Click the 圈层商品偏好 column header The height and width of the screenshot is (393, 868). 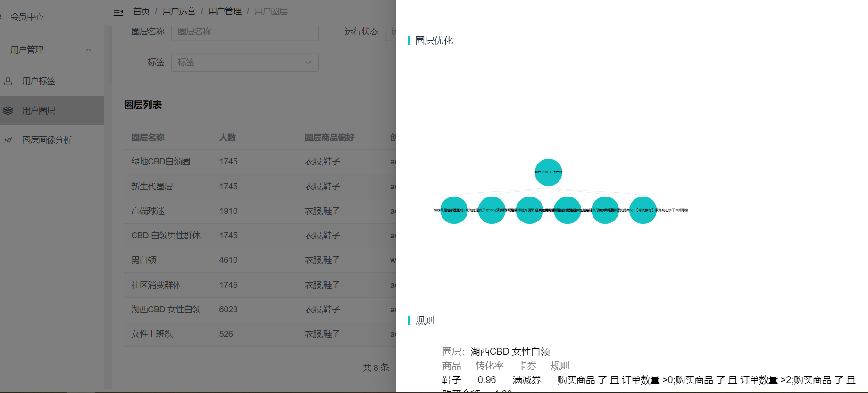click(x=329, y=138)
